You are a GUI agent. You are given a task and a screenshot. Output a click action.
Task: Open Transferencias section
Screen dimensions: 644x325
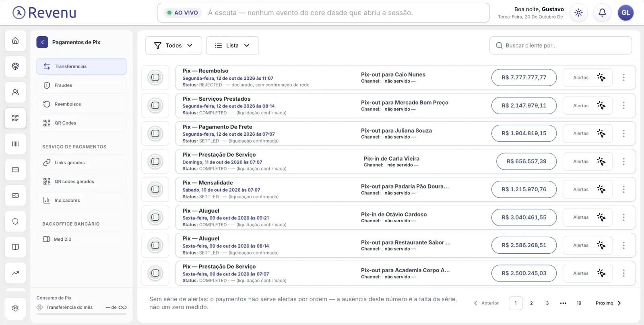(x=81, y=66)
